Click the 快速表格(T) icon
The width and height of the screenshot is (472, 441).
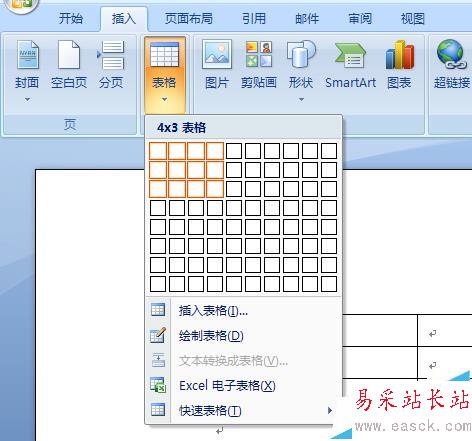coord(158,410)
